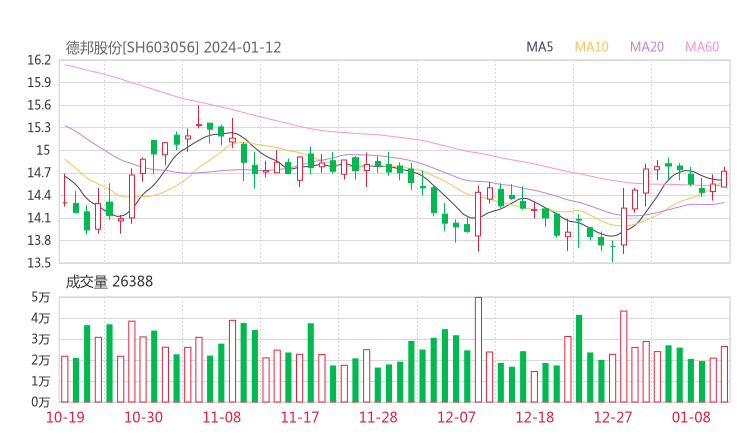Click the tallest volume bar reaching 5万

(x=478, y=350)
